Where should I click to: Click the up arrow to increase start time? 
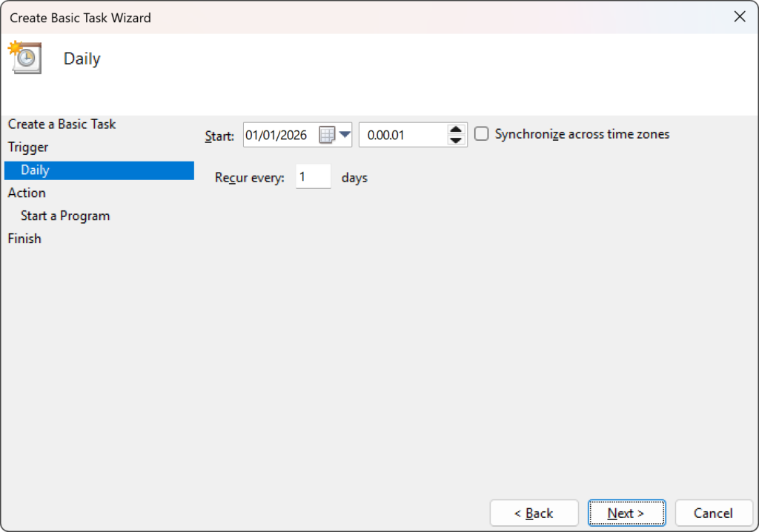[456, 130]
